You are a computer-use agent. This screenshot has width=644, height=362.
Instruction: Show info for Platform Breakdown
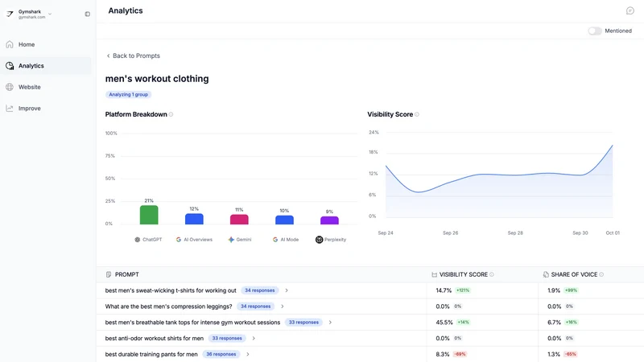tap(171, 114)
